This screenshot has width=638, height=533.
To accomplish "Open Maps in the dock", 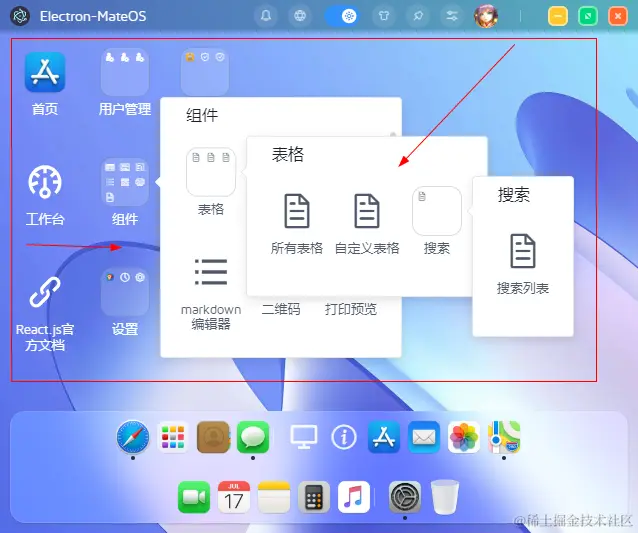I will point(504,437).
